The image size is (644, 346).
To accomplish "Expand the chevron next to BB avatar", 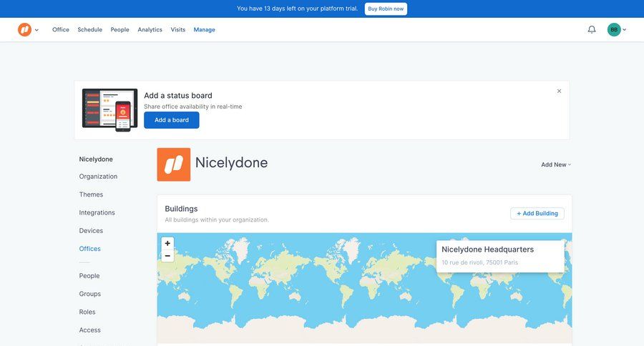I will coord(624,29).
